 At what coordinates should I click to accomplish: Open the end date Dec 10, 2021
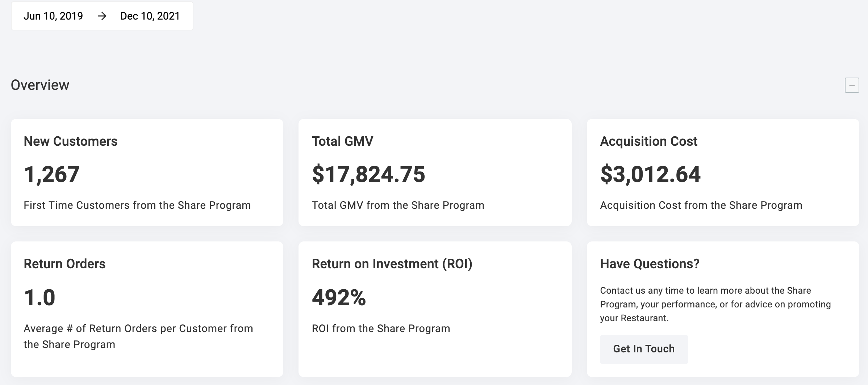click(150, 16)
